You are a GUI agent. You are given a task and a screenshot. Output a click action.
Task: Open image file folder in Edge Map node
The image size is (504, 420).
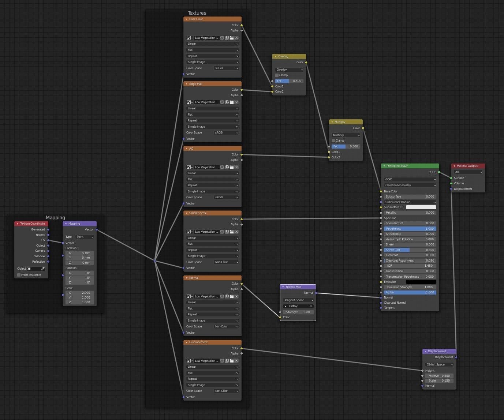(x=232, y=102)
